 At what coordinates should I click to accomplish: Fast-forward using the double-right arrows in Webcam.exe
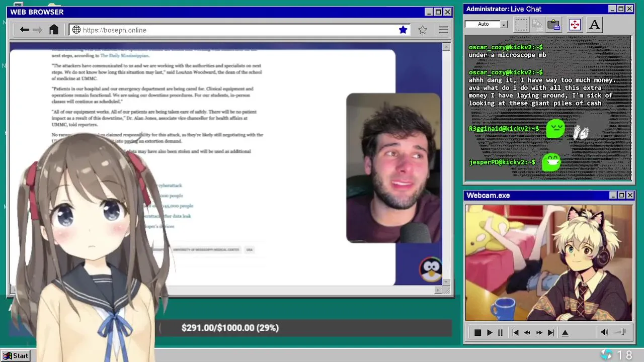pos(539,333)
